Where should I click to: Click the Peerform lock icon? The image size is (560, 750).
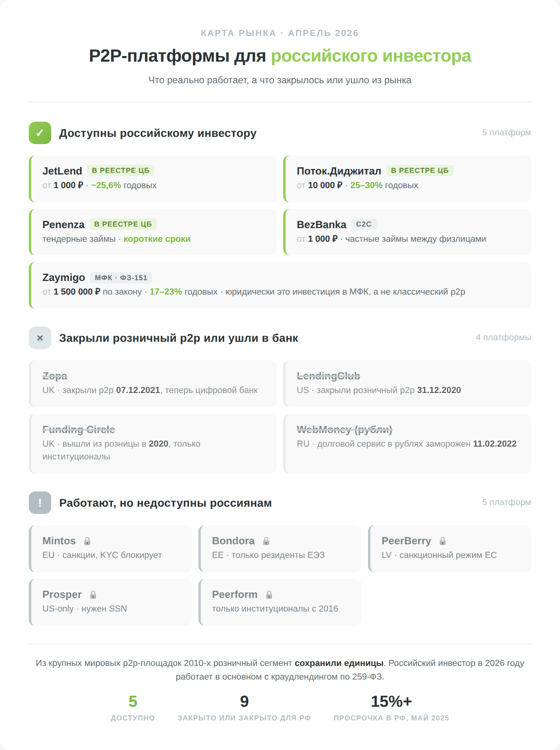tap(269, 595)
